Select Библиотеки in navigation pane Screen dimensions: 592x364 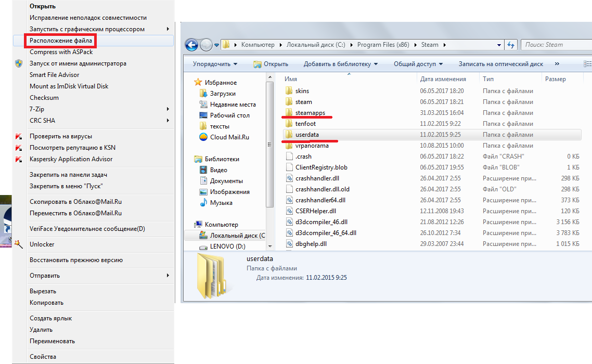tap(222, 159)
